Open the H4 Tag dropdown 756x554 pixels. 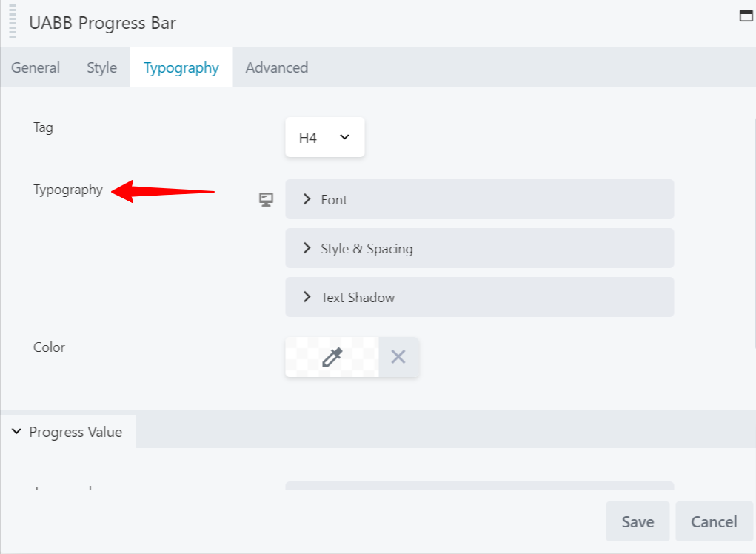tap(324, 137)
